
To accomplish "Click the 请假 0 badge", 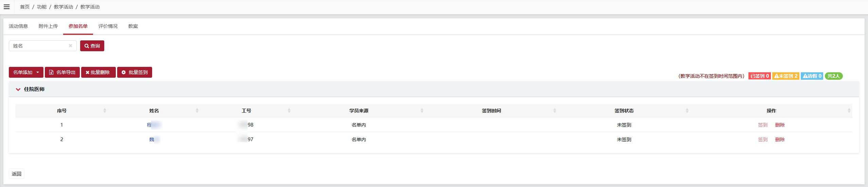I will pos(812,76).
